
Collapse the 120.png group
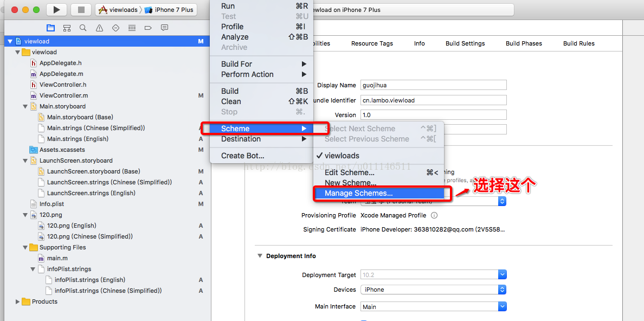[x=25, y=215]
